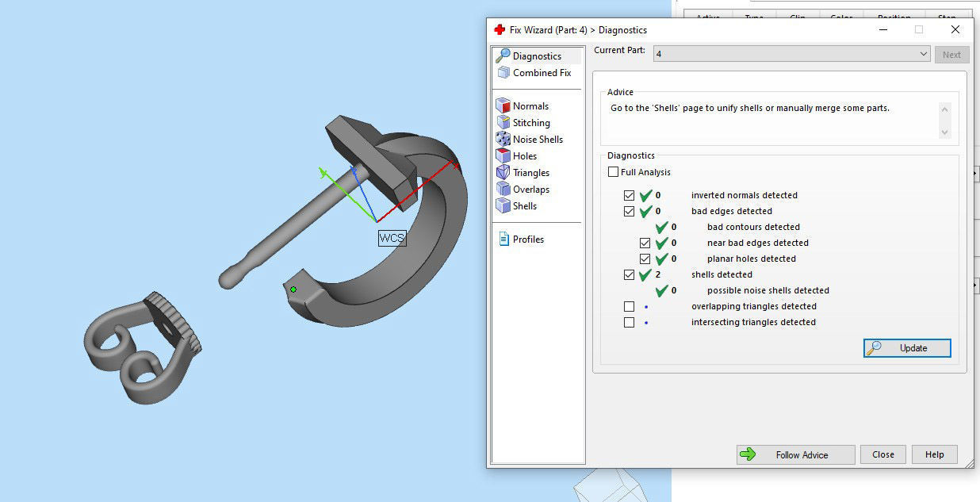This screenshot has height=502, width=980.
Task: Click the Update button
Action: [x=907, y=348]
